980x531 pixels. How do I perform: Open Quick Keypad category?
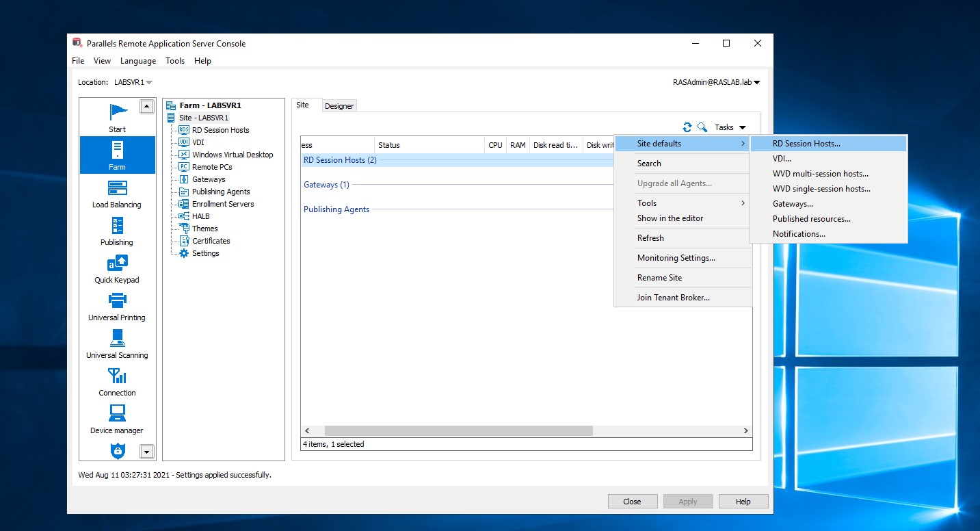(117, 268)
